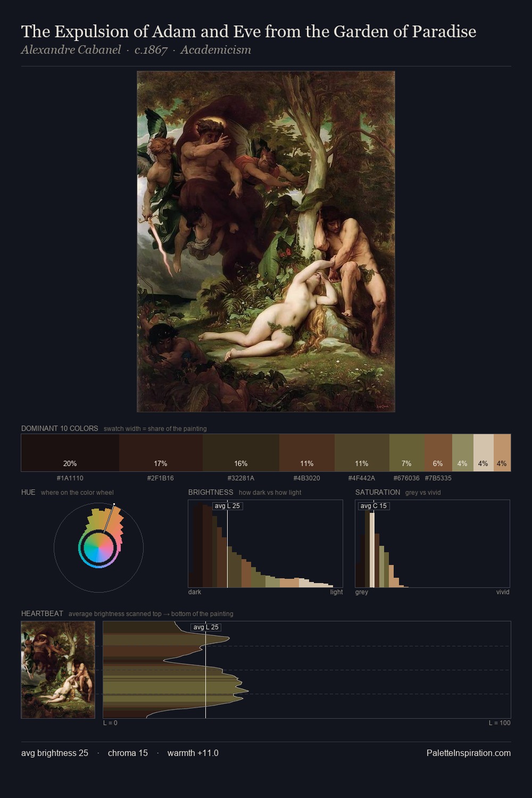Screen dimensions: 532x798
Task: Click the 'grey' axis label
Action: pos(362,592)
